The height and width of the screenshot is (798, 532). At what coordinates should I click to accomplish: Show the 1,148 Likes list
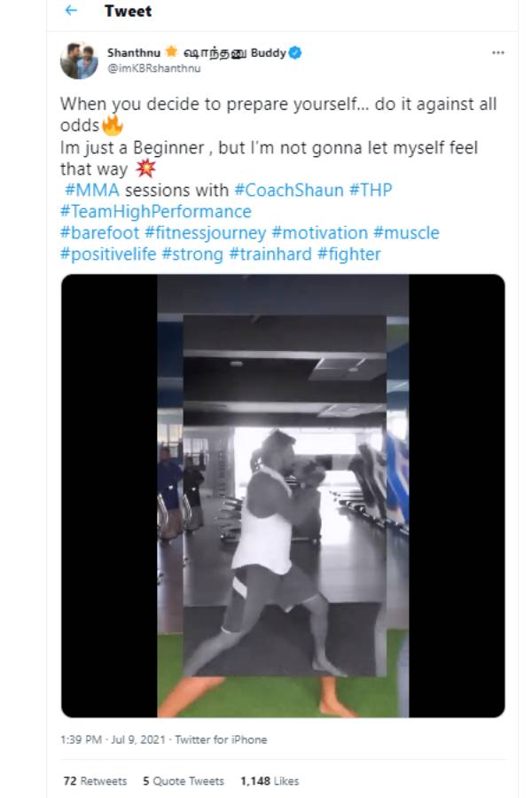269,781
